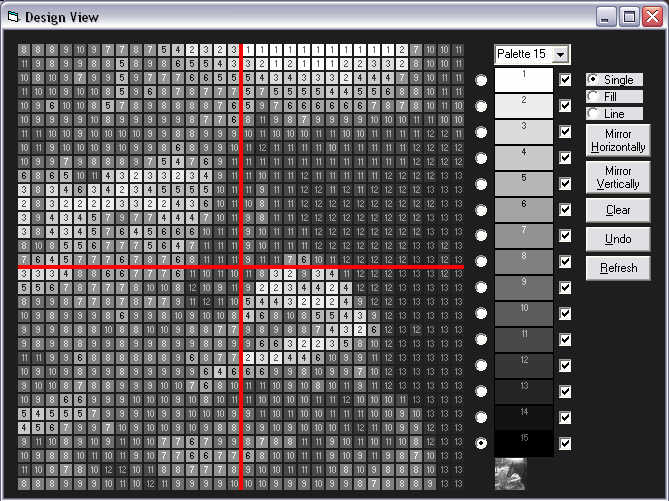Clear the design grid
669x501 pixels.
618,210
